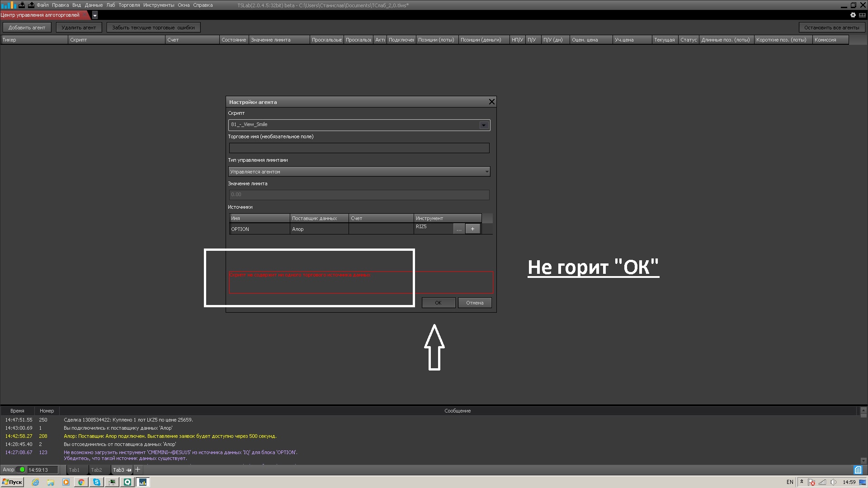
Task: Click the message log scrollbar down arrow
Action: [x=863, y=460]
